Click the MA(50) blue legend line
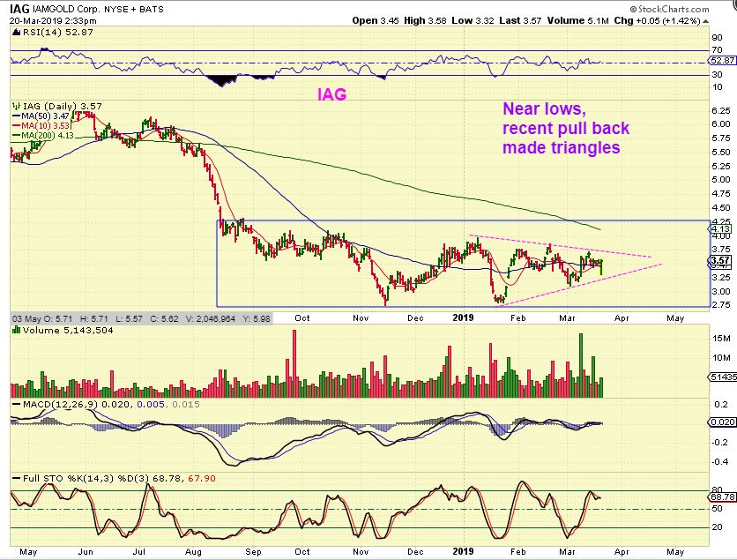Image resolution: width=737 pixels, height=560 pixels. pos(17,116)
